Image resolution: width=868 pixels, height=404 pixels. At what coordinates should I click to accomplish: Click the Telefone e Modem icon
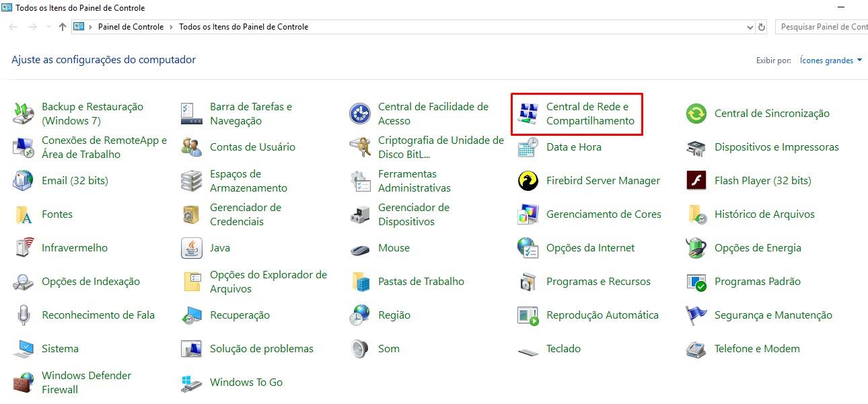(x=696, y=349)
